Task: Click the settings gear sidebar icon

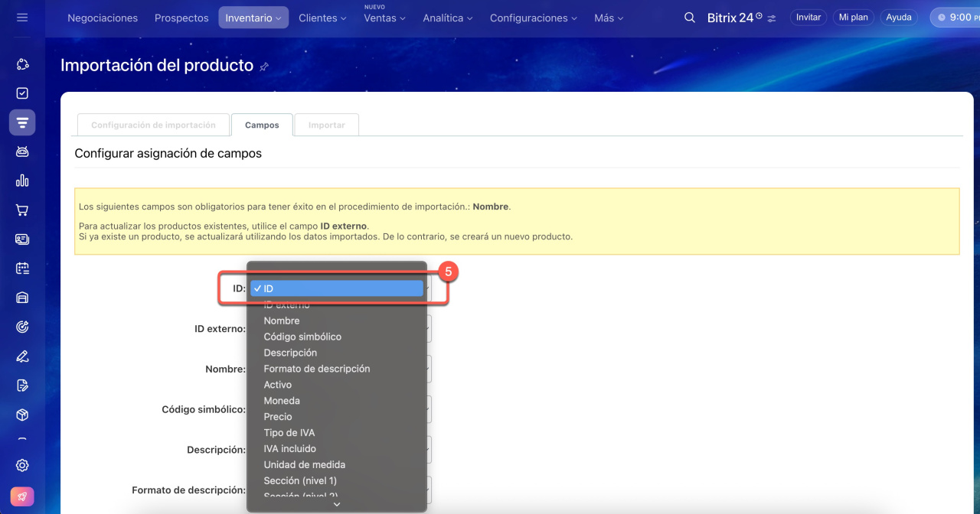Action: point(22,465)
